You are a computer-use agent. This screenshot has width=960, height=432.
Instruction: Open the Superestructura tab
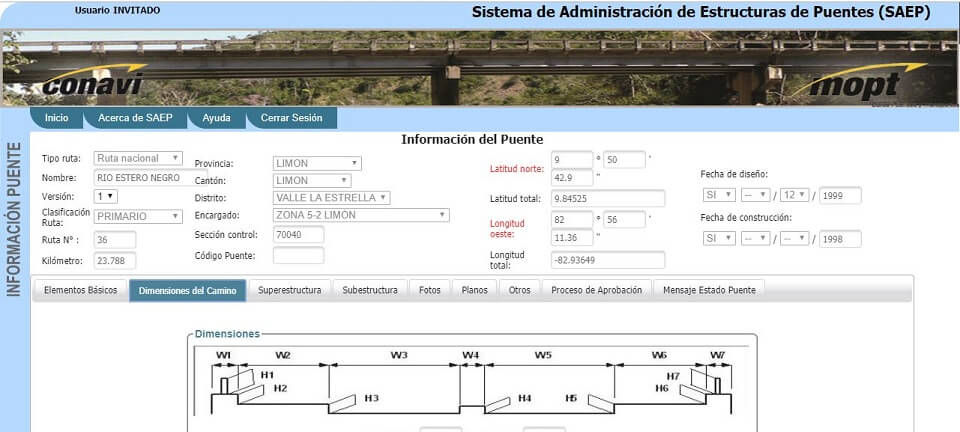tap(290, 290)
